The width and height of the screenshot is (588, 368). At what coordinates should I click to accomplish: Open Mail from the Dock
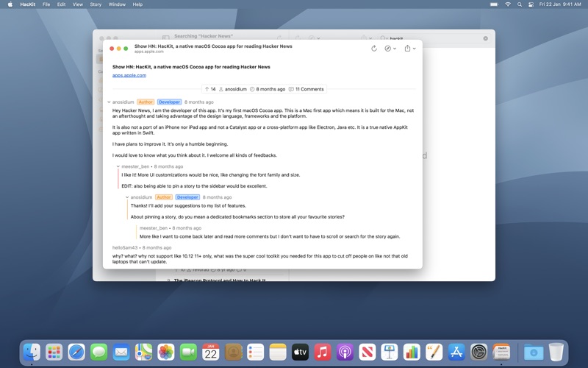point(121,353)
